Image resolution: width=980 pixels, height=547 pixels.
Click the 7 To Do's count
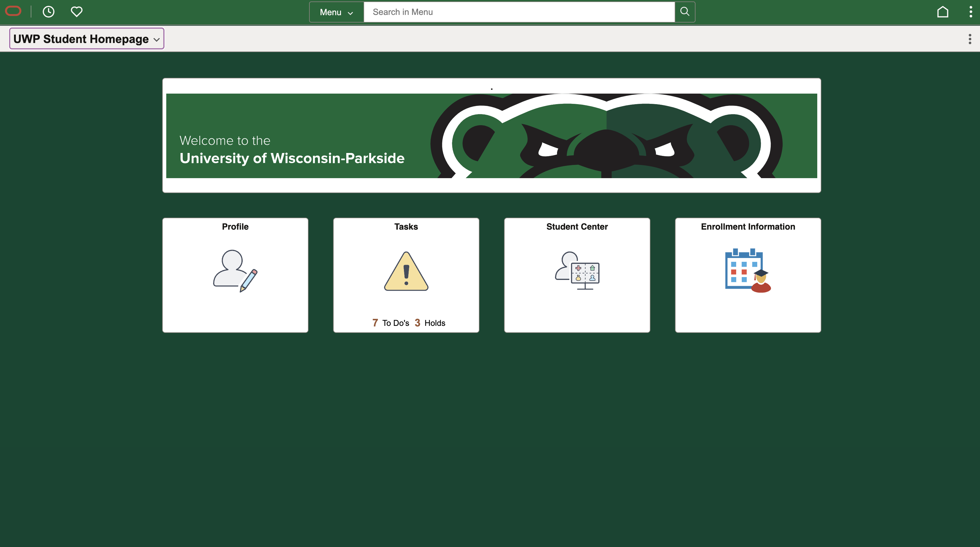[391, 323]
